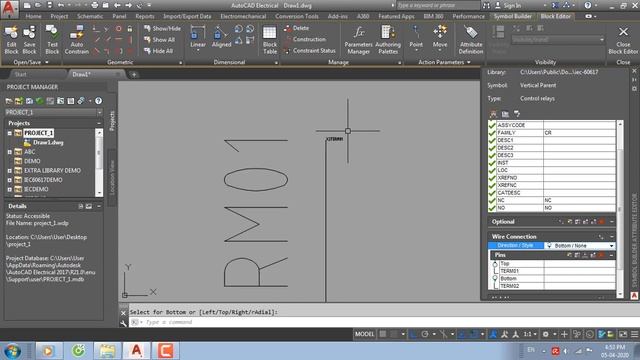Switch to the Start drawing tab
Screen dimensions: 640x360
(20, 74)
